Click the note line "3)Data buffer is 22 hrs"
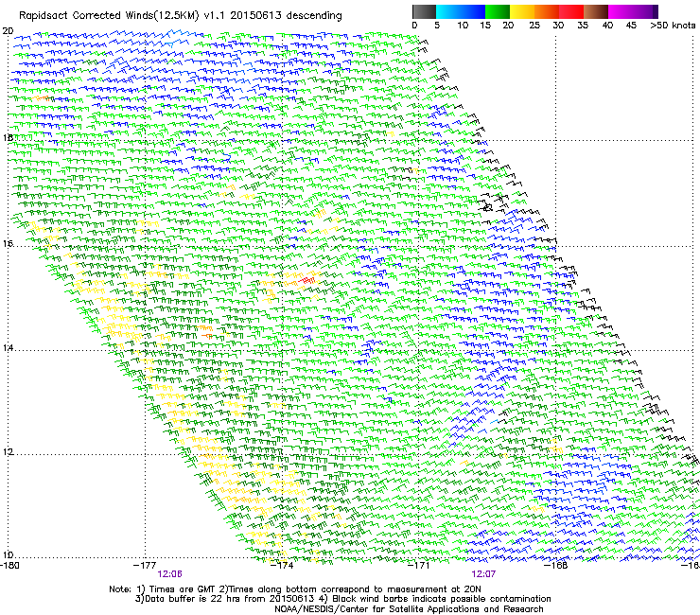Viewport: 700px width, 615px height. click(x=342, y=599)
